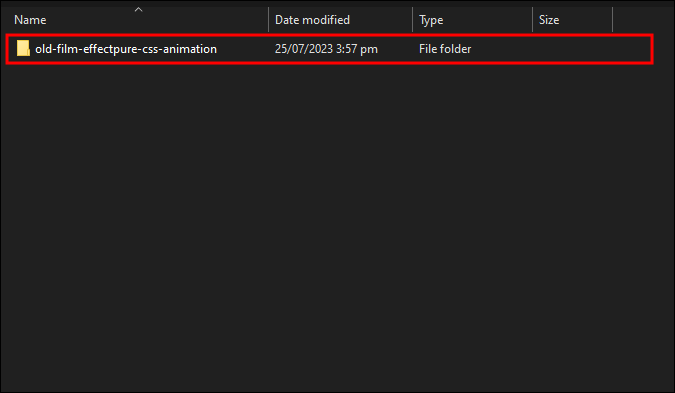Screen dimensions: 675x393
Task: Click the 25/07/2023 3:57 pm date cell
Action: click(x=326, y=49)
